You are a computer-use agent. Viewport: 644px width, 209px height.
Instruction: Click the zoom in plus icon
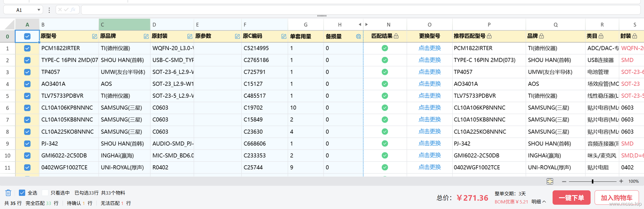coord(621,181)
